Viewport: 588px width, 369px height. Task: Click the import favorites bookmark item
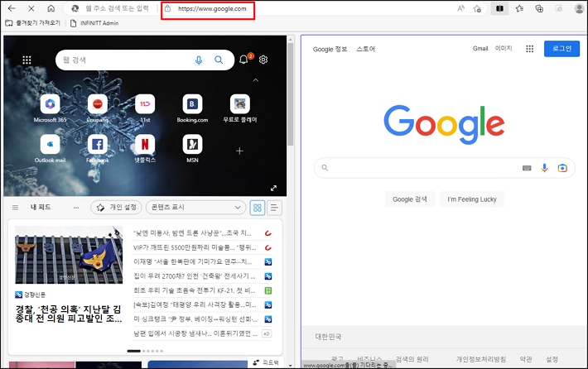[33, 23]
